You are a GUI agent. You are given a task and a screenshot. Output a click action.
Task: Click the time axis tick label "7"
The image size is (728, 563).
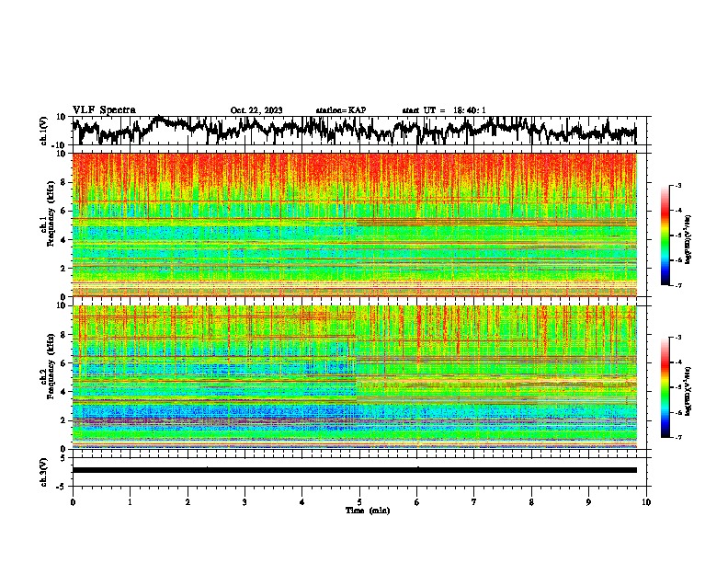click(474, 502)
